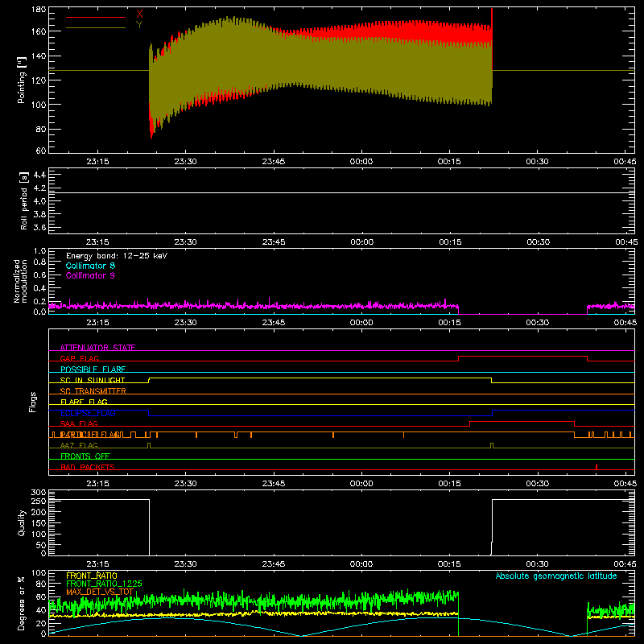The height and width of the screenshot is (644, 644).
Task: Click the 4.4 tick on Roll period axis
Action: point(39,175)
